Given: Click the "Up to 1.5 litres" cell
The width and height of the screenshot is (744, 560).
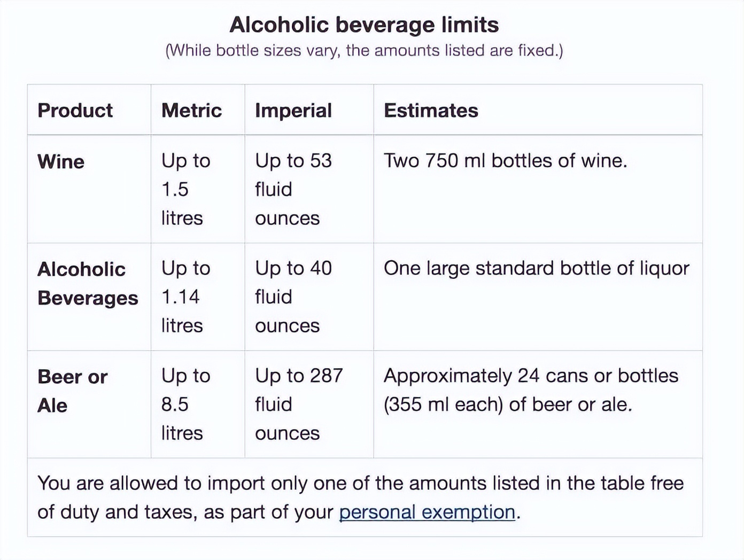Looking at the screenshot, I should pos(185,189).
